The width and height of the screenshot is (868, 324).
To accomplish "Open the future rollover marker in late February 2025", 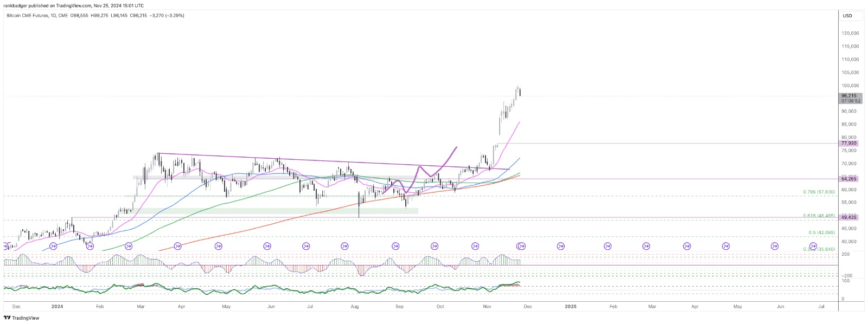I will (646, 246).
